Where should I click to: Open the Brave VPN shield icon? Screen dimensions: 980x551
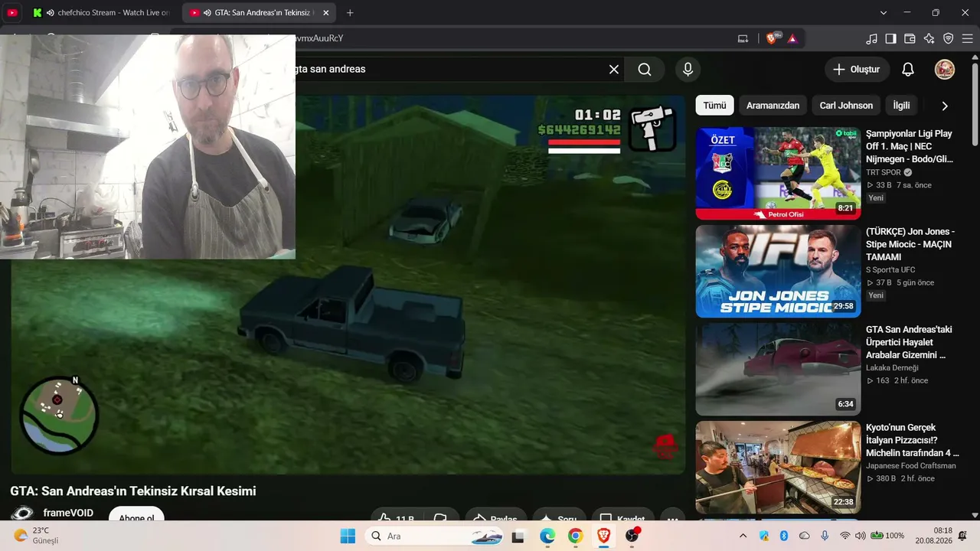949,38
